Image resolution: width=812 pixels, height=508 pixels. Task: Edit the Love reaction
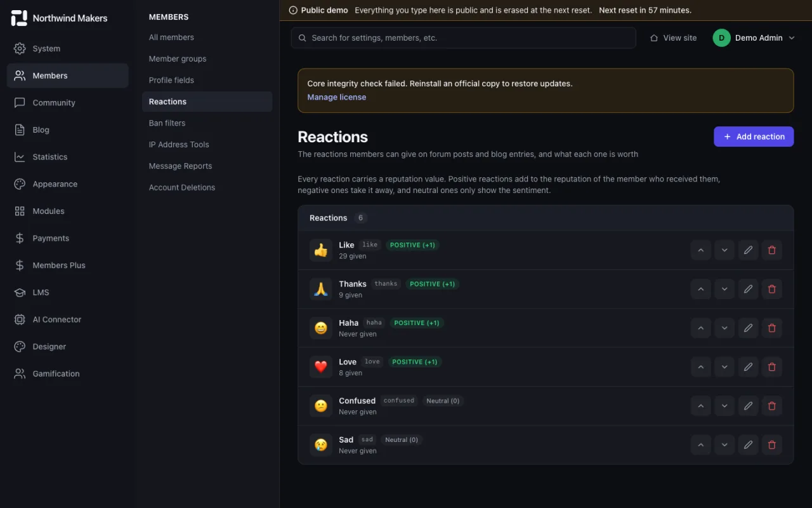[748, 367]
